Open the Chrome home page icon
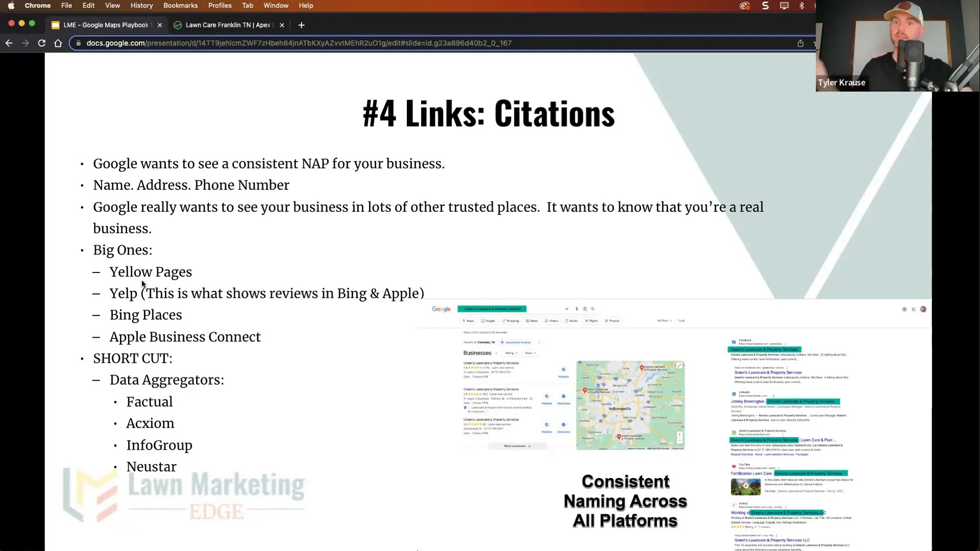This screenshot has height=551, width=980. [58, 43]
